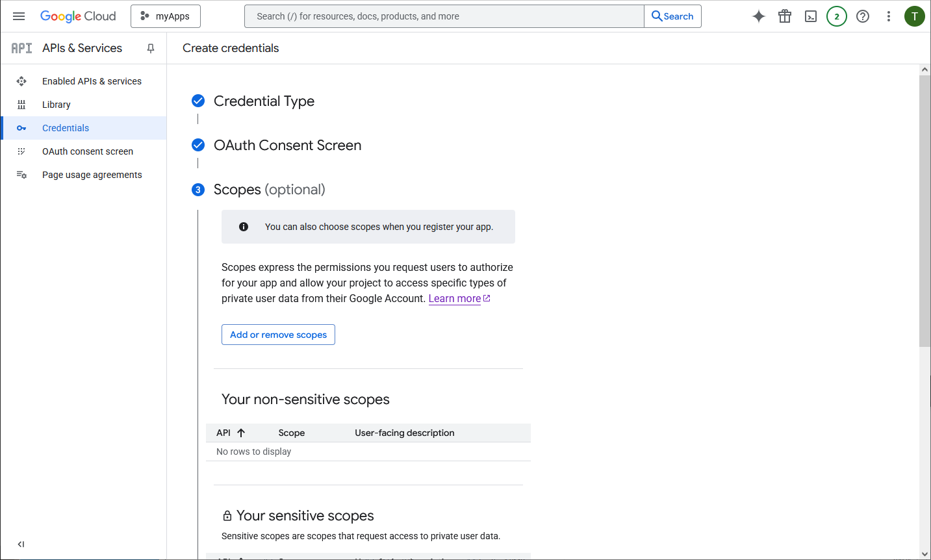Viewport: 931px width, 560px height.
Task: Expand the OAuth Consent Screen step
Action: click(287, 145)
